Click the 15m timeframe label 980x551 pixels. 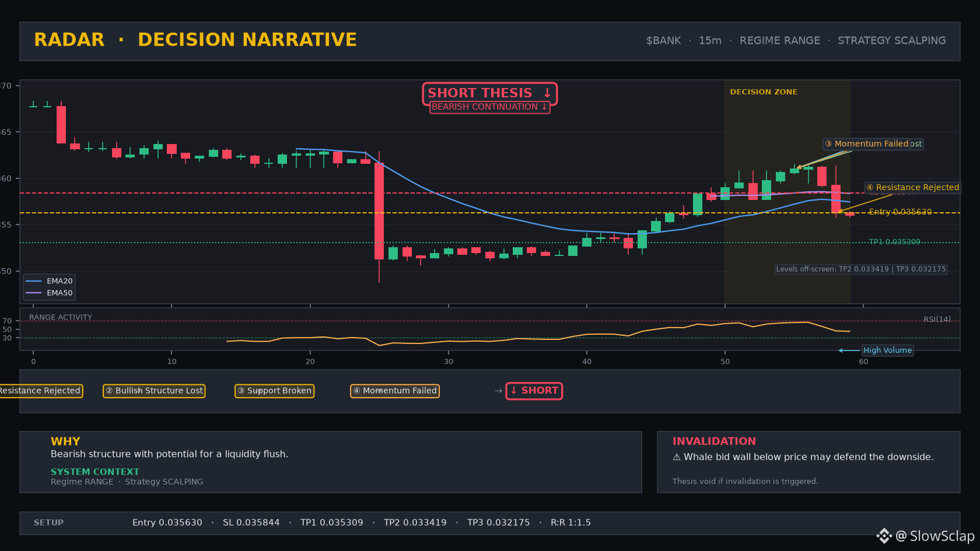[710, 41]
